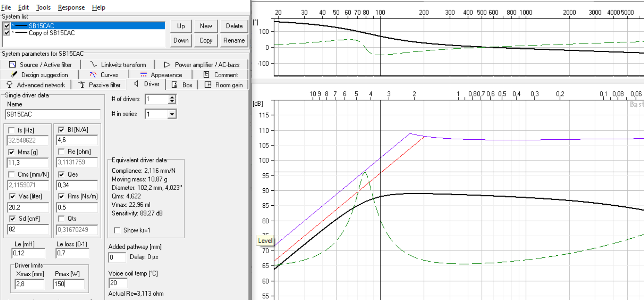Click the Curves tab icon
This screenshot has height=300, width=644.
93,74
